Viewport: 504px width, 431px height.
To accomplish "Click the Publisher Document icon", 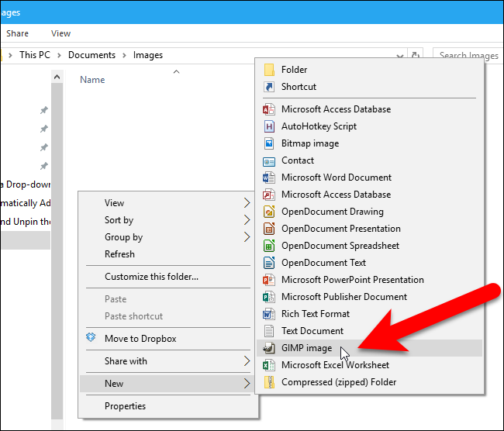I will pos(269,297).
